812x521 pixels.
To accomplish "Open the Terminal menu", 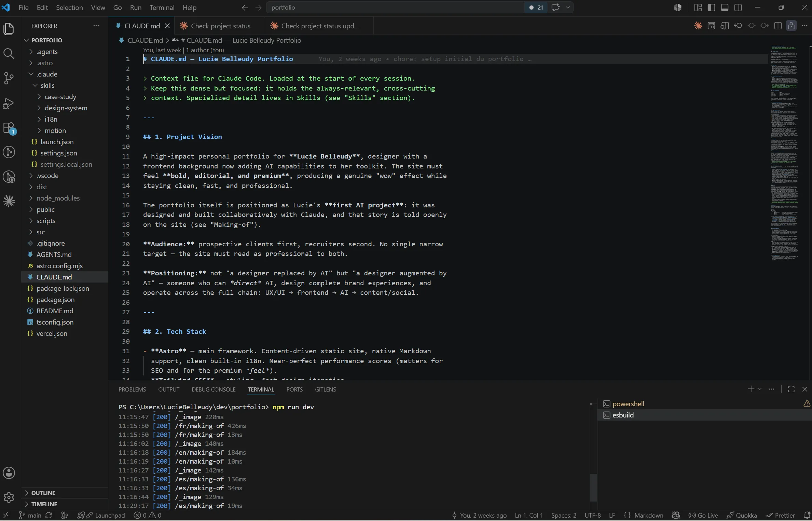I will (x=162, y=8).
